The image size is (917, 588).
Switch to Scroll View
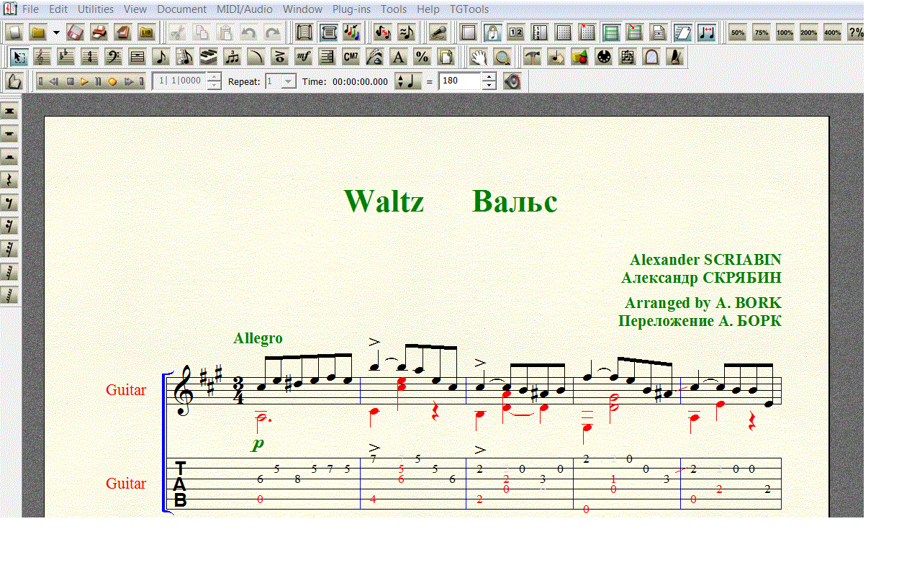click(x=304, y=32)
